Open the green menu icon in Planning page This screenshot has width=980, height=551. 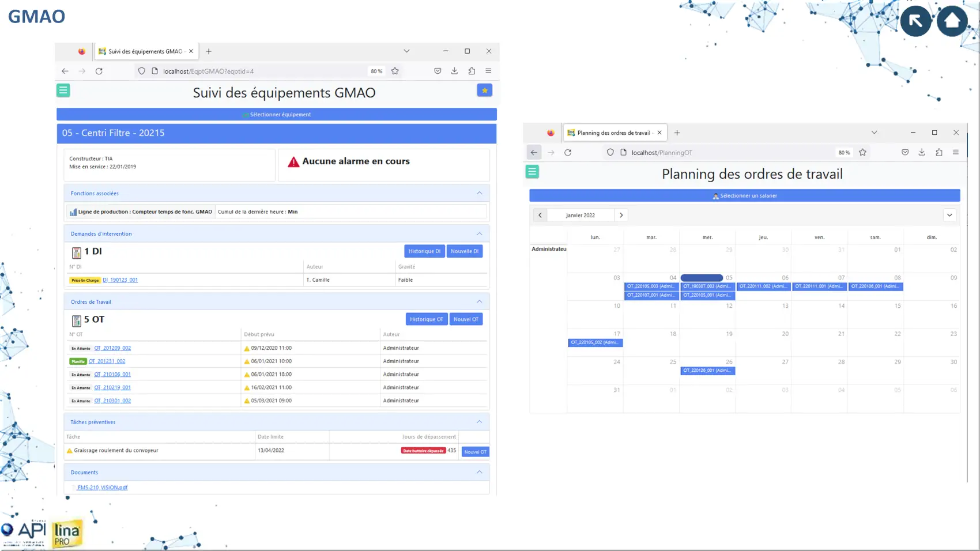click(532, 172)
